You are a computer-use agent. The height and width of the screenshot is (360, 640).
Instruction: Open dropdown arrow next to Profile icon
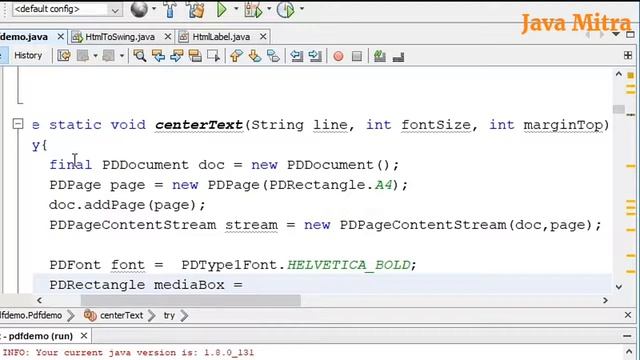pos(302,9)
